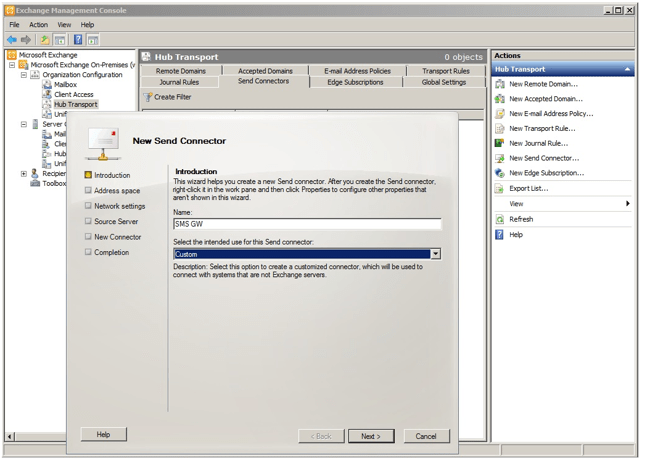This screenshot has width=650, height=463.
Task: Open the File menu
Action: pyautogui.click(x=15, y=25)
